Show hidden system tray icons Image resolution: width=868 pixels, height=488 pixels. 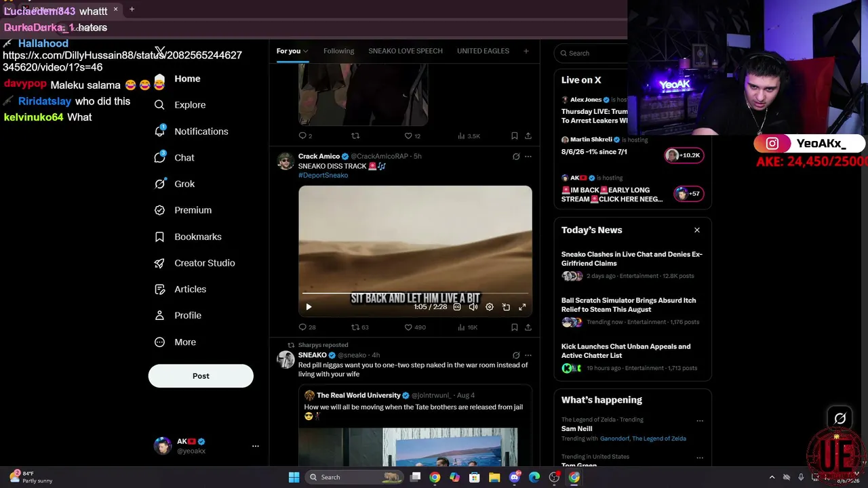tap(772, 477)
